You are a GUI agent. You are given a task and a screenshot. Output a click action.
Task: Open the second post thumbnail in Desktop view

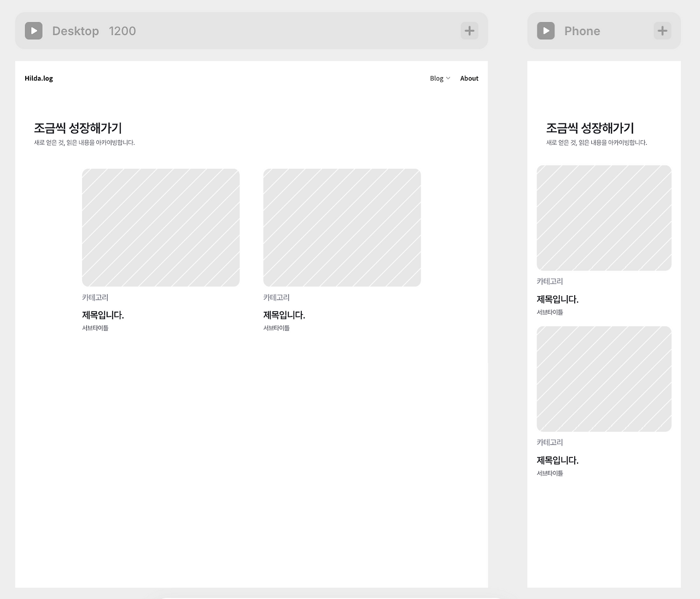342,227
